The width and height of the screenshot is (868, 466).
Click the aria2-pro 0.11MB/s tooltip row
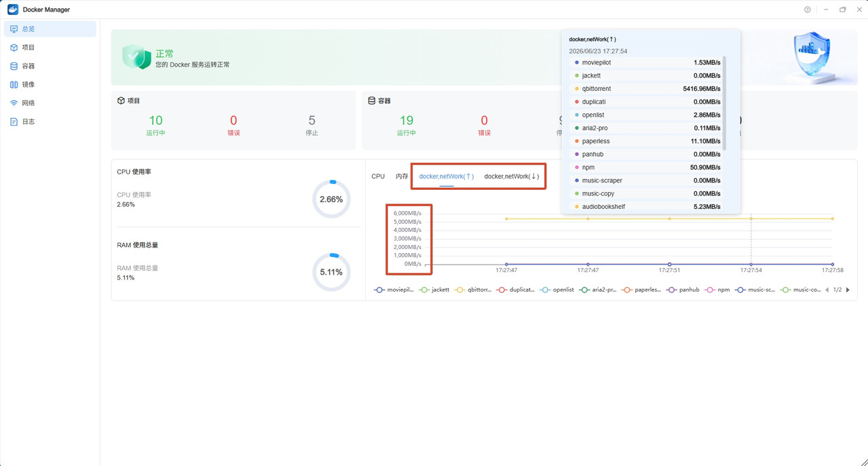646,128
